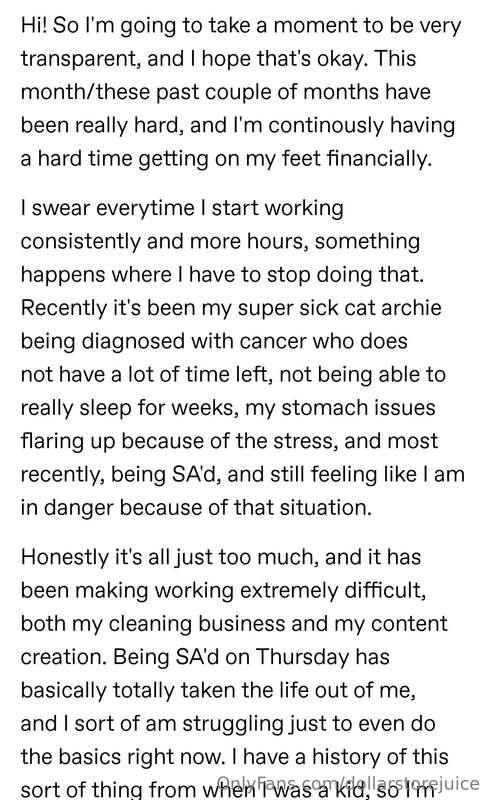Click the phrase "stomach issues"
This screenshot has width=486, height=800.
[x=359, y=408]
